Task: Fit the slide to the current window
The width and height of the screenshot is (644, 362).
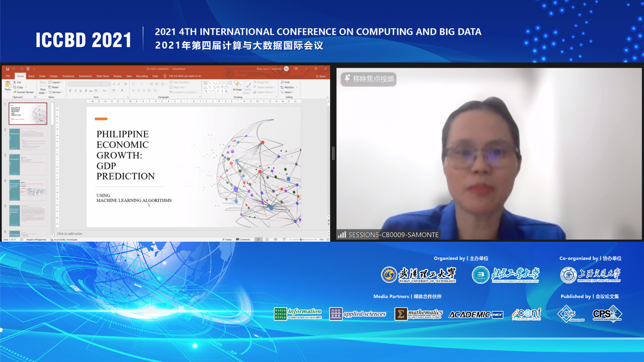Action: [327, 239]
